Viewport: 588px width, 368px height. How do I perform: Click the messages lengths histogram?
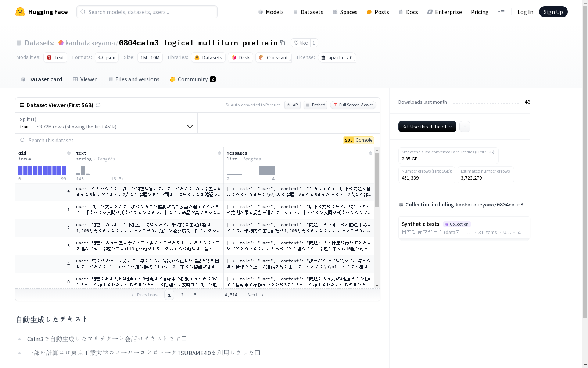251,170
